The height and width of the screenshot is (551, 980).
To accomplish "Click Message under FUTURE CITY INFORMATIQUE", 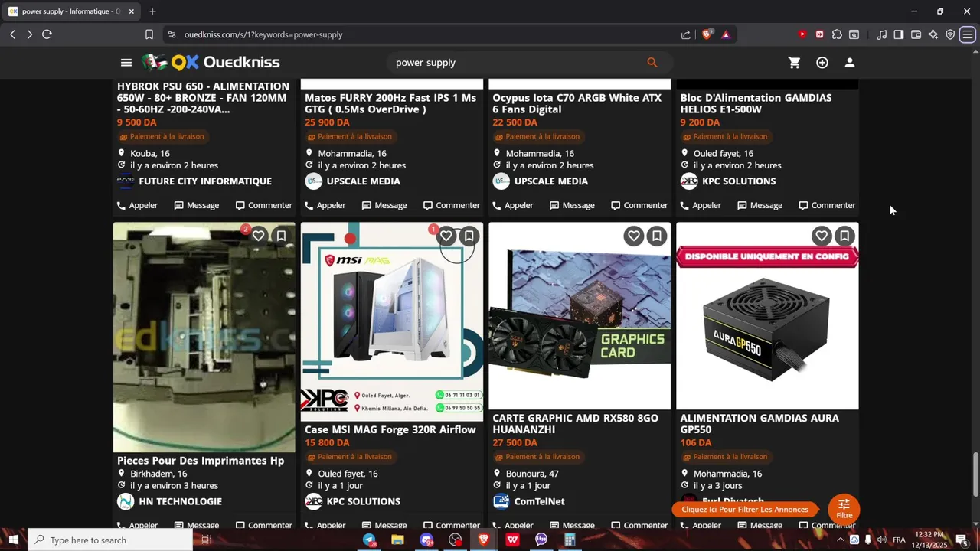I will pyautogui.click(x=197, y=205).
